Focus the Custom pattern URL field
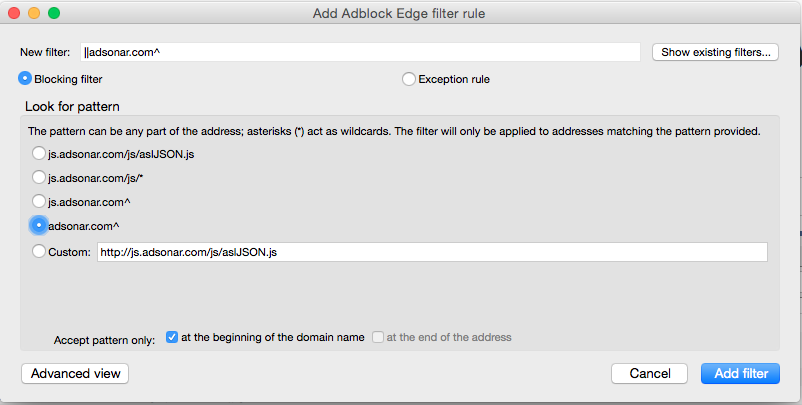The height and width of the screenshot is (405, 802). tap(432, 252)
